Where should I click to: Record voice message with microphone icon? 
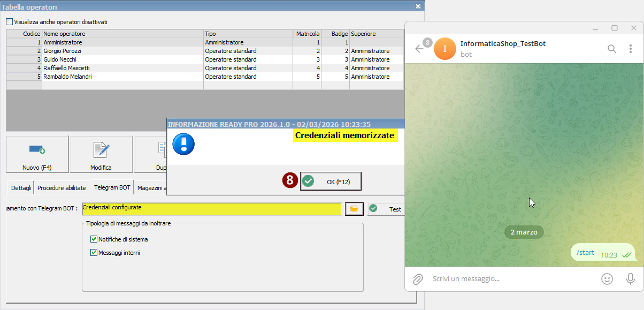pos(631,279)
